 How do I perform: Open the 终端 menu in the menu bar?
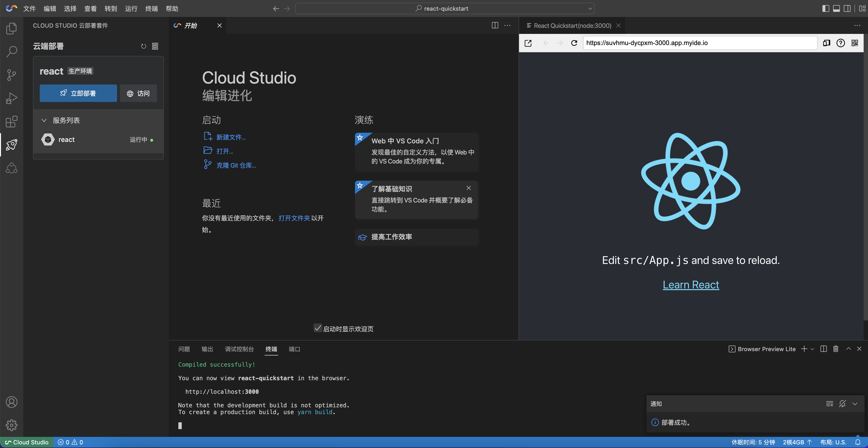151,8
